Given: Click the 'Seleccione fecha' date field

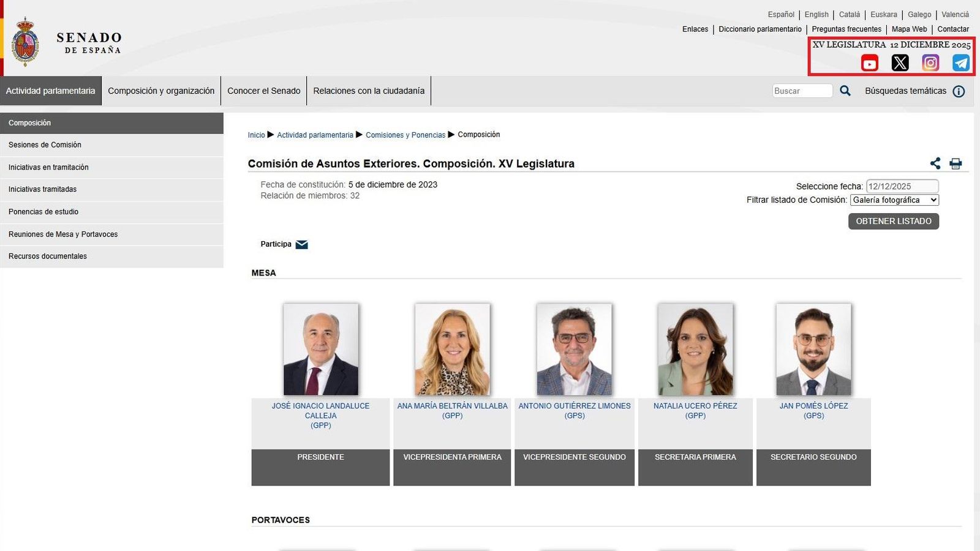Looking at the screenshot, I should pyautogui.click(x=901, y=186).
